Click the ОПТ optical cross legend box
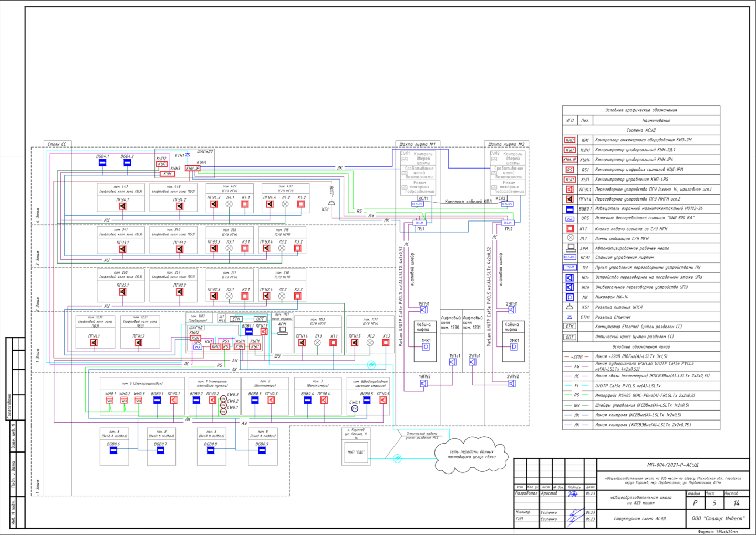 [x=569, y=337]
